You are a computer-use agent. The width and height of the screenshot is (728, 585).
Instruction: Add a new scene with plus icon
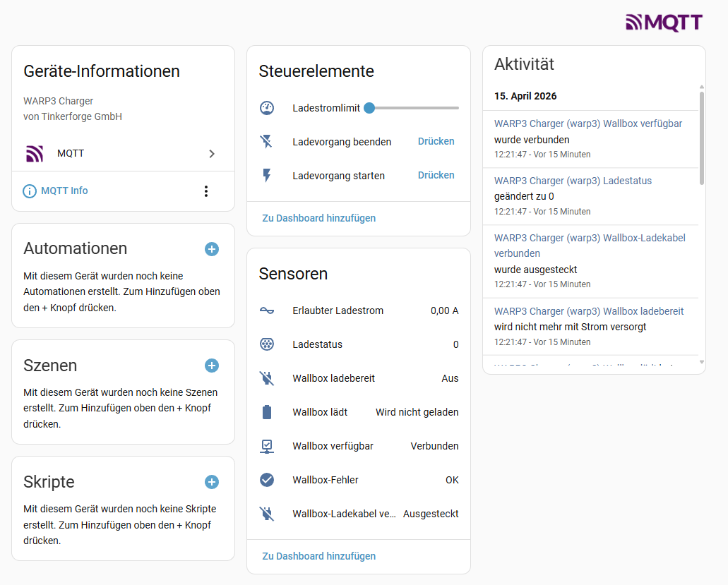click(x=212, y=366)
